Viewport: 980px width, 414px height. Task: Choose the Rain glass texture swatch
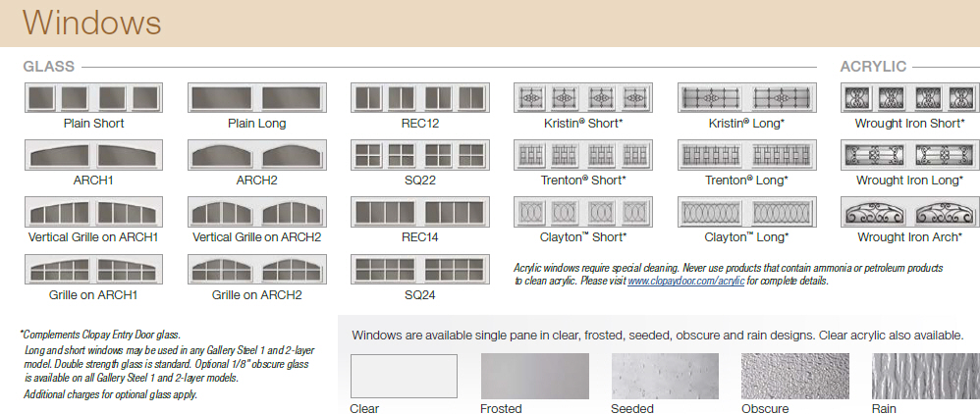pyautogui.click(x=924, y=377)
